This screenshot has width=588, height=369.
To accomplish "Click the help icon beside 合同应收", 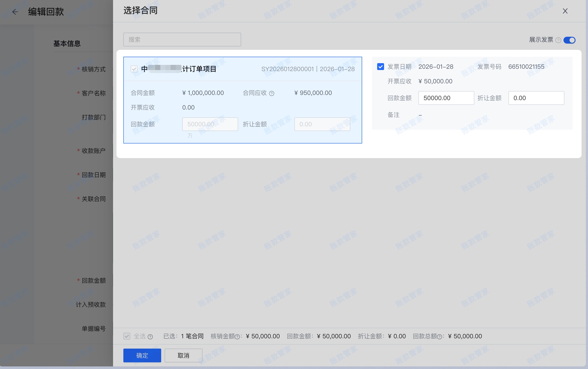I will [x=271, y=93].
